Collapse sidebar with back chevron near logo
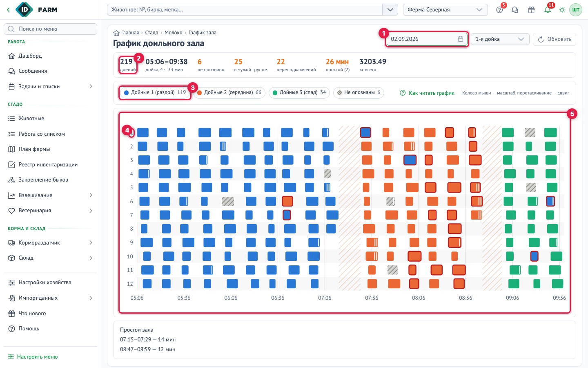 (x=8, y=10)
